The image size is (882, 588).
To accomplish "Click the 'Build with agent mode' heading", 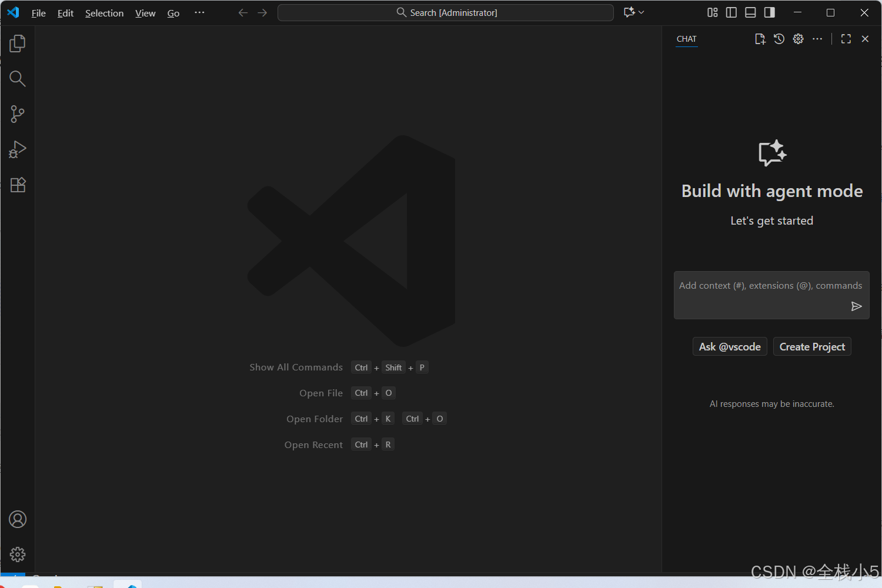I will click(771, 191).
